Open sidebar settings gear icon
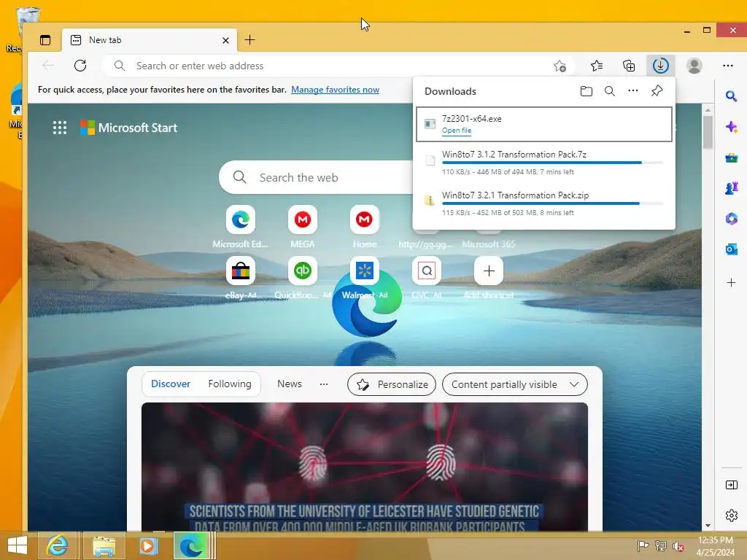Viewport: 747px width, 560px height. coord(731,516)
